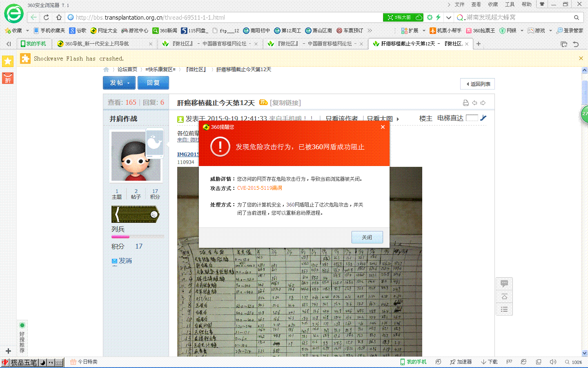588x368 pixels.
Task: Click the sidebar yellow star favorites icon
Action: coord(8,61)
